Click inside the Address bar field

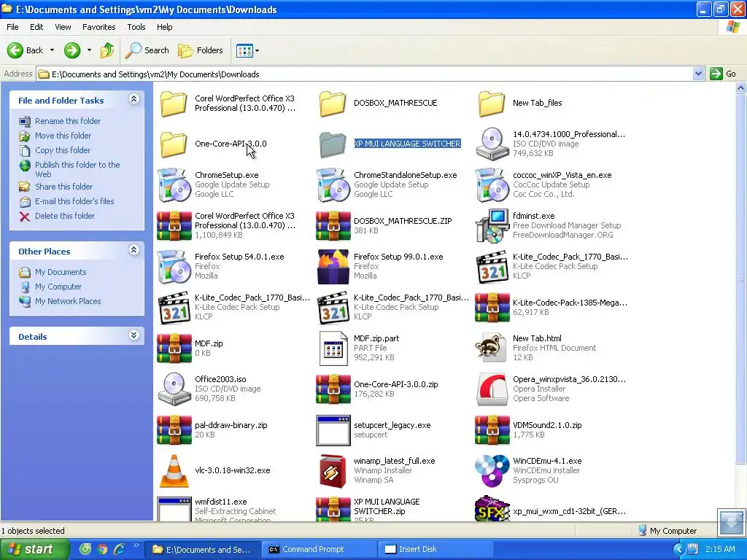pos(365,74)
